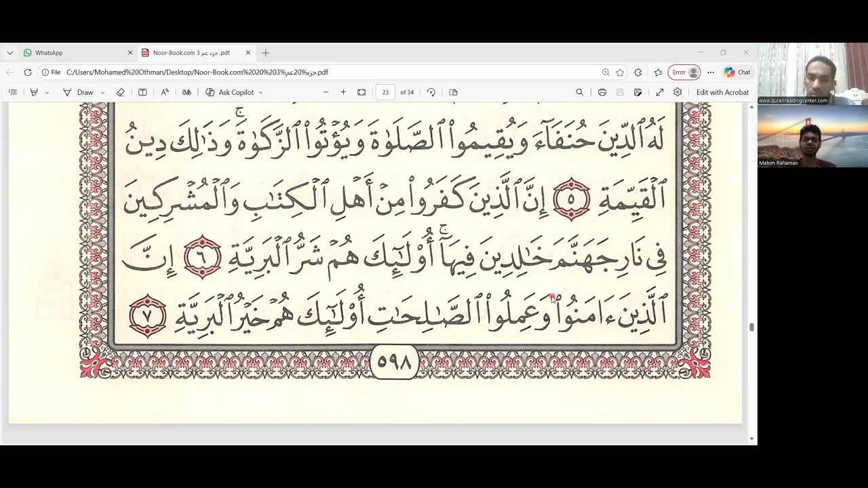868x488 pixels.
Task: Ask Copilot about this PDF
Action: [230, 92]
